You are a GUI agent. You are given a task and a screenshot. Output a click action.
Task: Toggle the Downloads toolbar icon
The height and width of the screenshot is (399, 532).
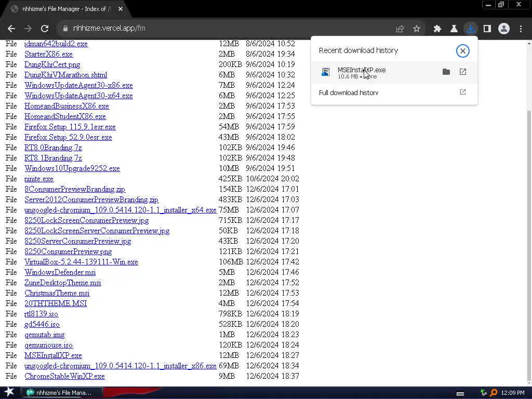[471, 29]
